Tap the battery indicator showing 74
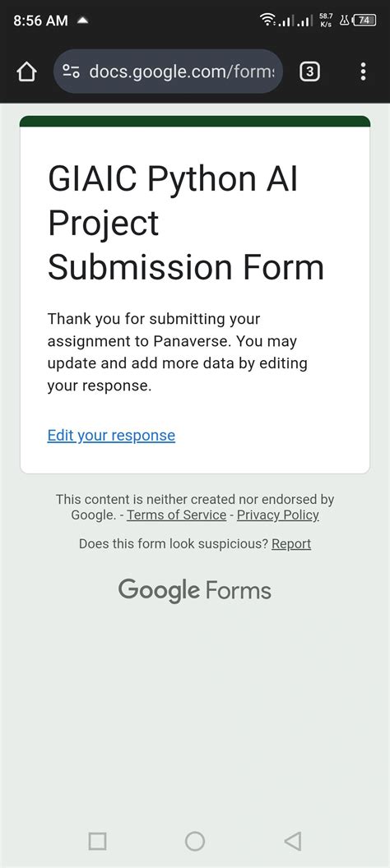This screenshot has width=390, height=868. [364, 21]
